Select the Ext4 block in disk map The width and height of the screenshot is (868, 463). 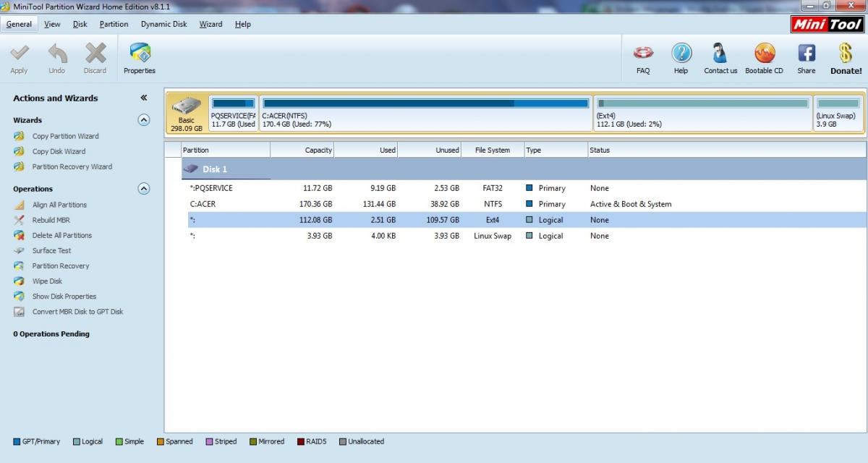point(702,113)
